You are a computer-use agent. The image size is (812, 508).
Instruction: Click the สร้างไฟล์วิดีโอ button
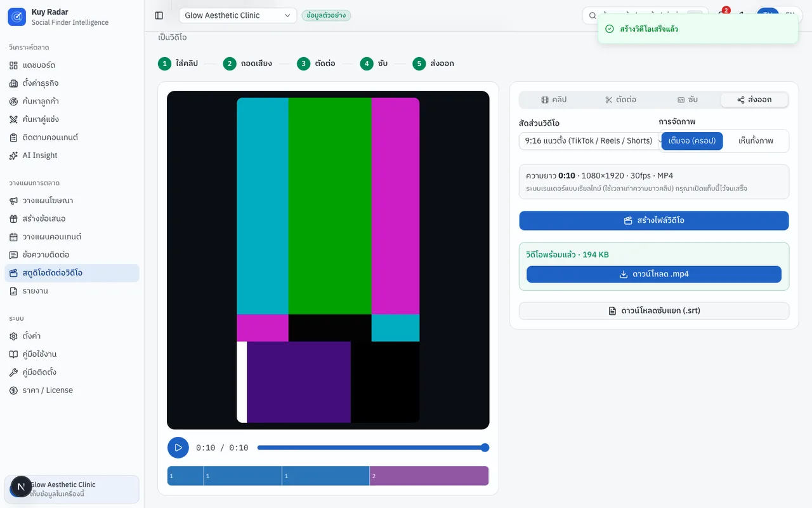(x=654, y=220)
